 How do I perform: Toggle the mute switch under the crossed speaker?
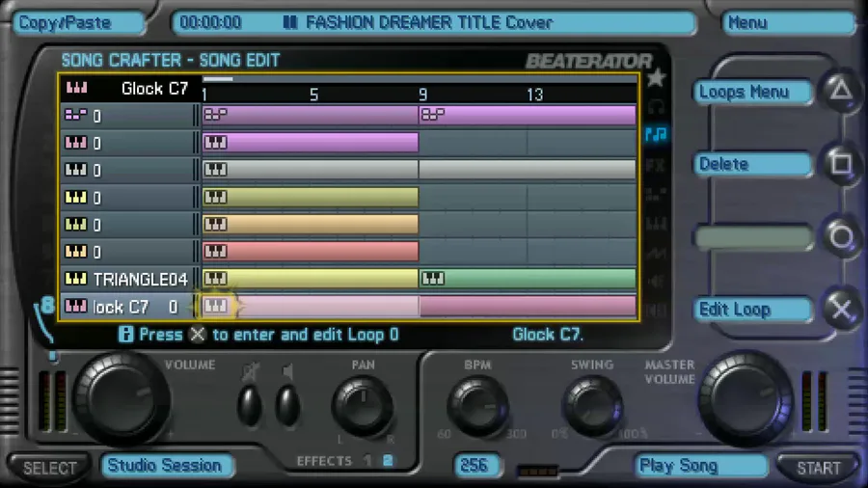tap(250, 405)
